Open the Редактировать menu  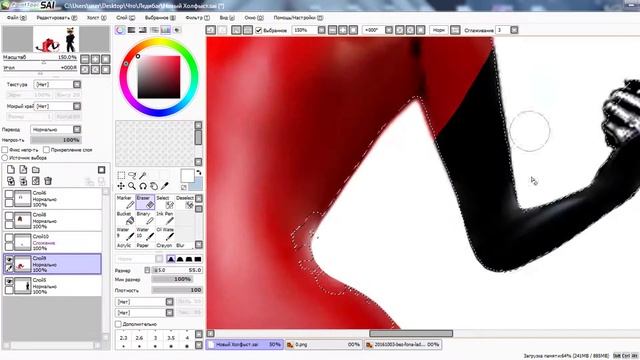tap(57, 18)
